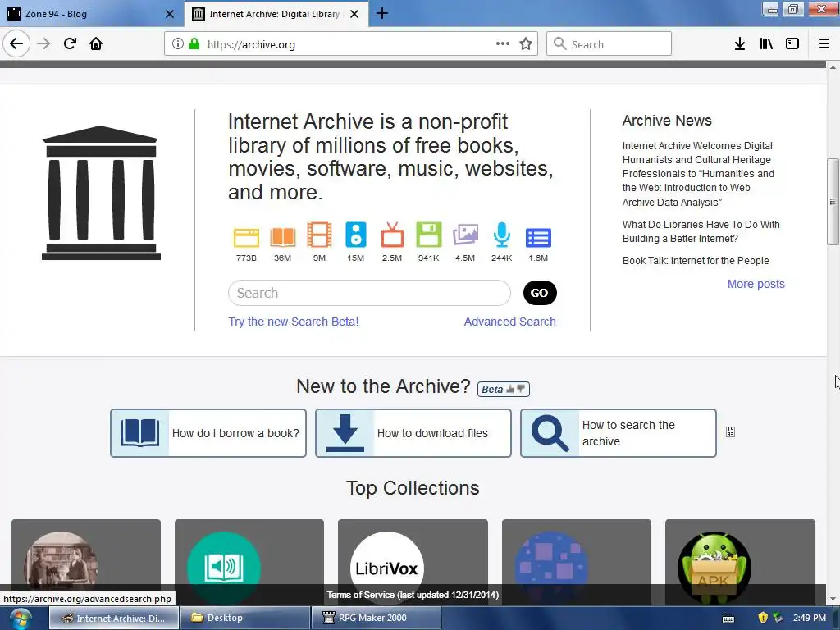The width and height of the screenshot is (840, 630).
Task: Go back with browser back arrow
Action: tap(16, 43)
